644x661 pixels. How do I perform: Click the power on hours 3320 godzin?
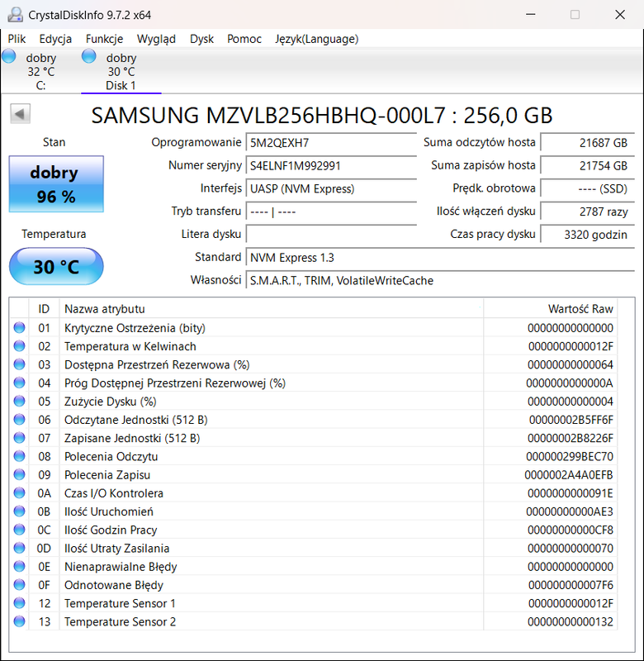[x=588, y=235]
